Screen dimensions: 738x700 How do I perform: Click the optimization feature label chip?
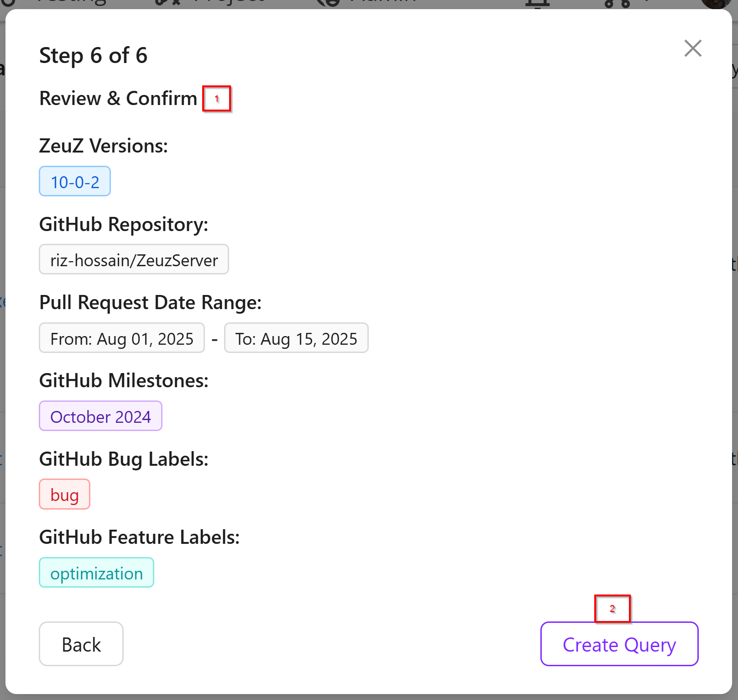click(x=96, y=573)
